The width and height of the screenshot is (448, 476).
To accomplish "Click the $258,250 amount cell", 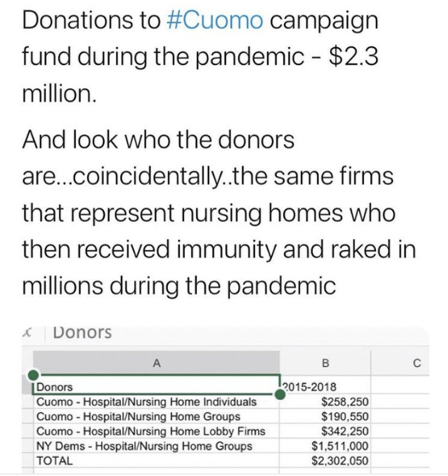I will click(324, 402).
